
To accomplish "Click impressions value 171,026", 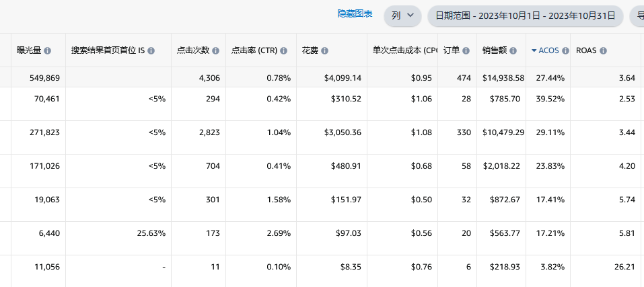I will tap(45, 166).
